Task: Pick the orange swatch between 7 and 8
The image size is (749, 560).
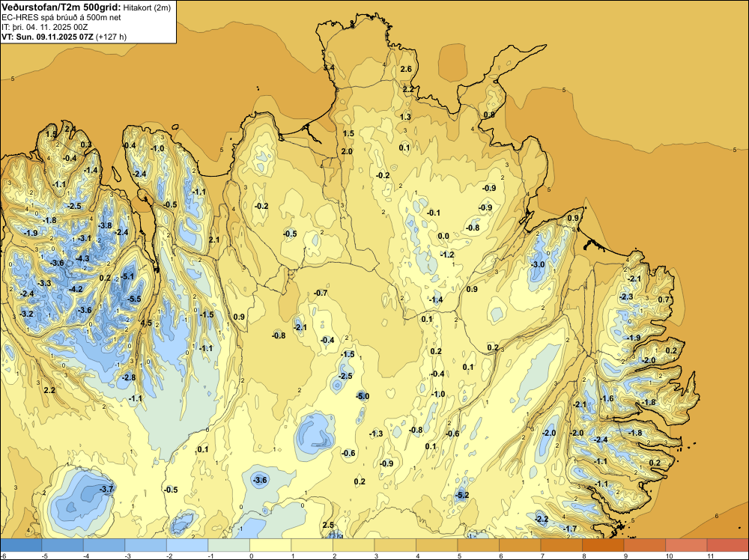Action: [x=561, y=545]
